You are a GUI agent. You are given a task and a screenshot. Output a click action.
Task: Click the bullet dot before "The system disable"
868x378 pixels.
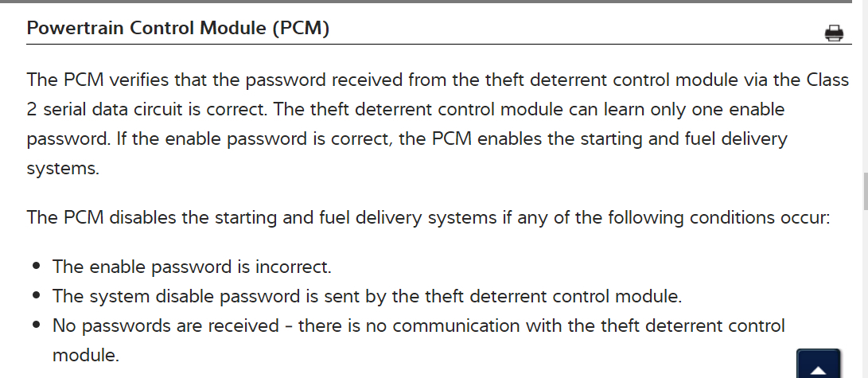[x=37, y=297]
